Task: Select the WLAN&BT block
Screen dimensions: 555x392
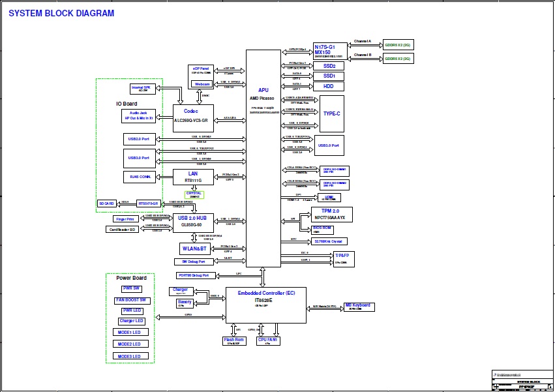Action: click(x=193, y=249)
